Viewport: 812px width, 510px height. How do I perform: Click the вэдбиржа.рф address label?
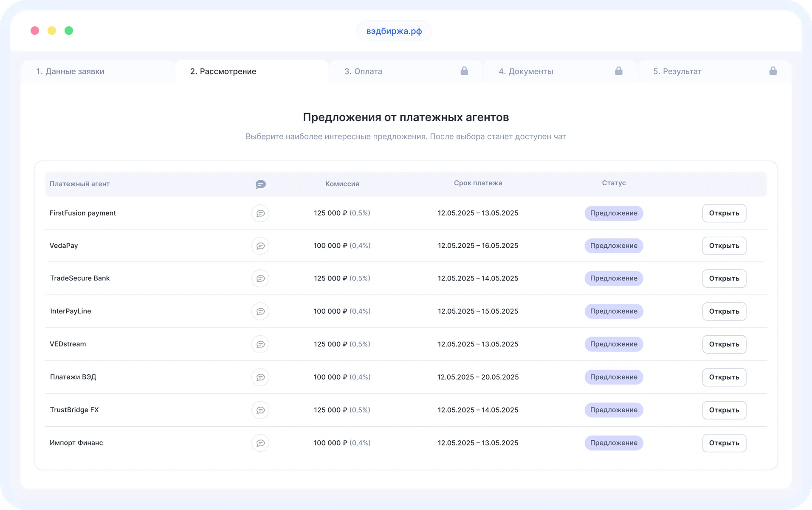(394, 31)
